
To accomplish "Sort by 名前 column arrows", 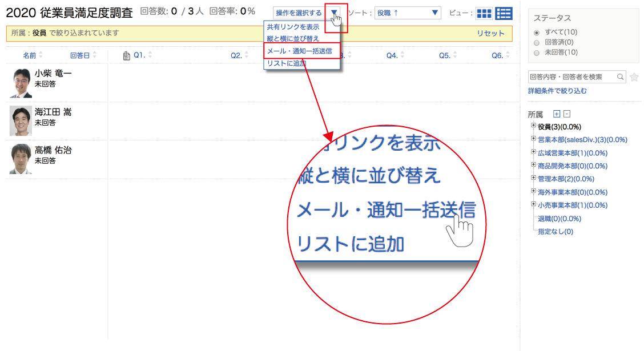I will coord(41,55).
